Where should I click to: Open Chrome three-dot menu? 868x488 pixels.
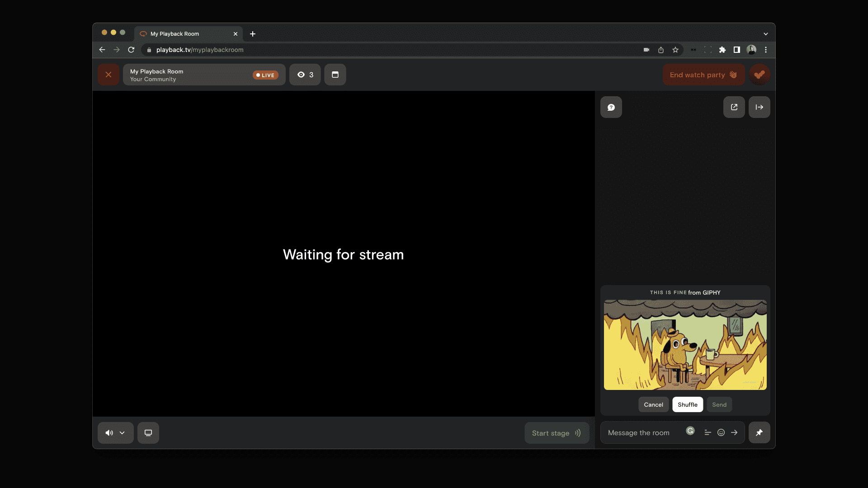[766, 50]
